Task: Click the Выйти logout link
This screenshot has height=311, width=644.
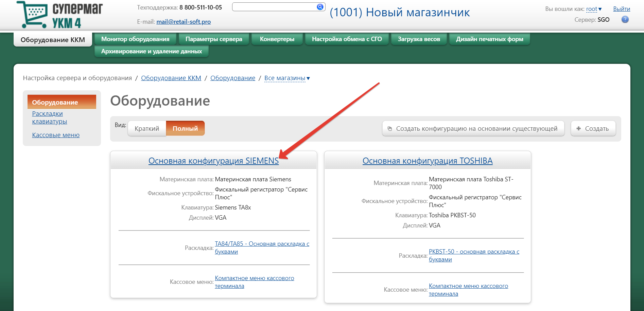Action: pos(622,9)
